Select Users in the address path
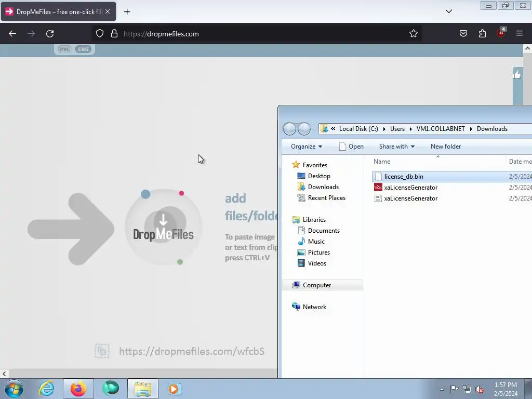Screen dimensions: 532x399 coord(397,129)
